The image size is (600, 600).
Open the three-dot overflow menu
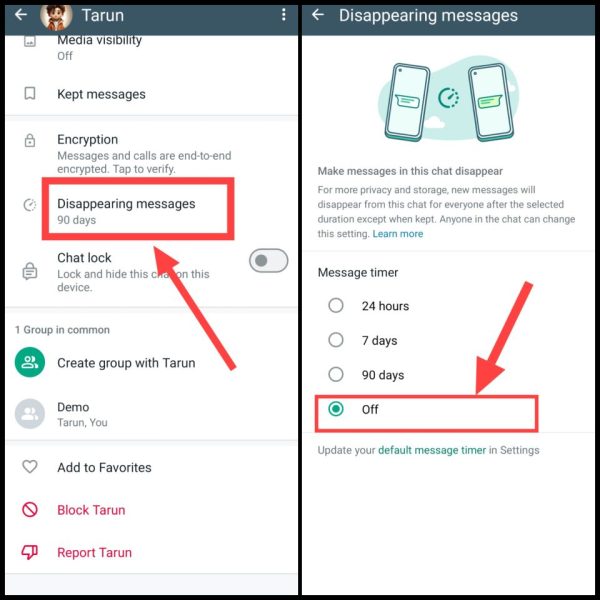pyautogui.click(x=284, y=15)
